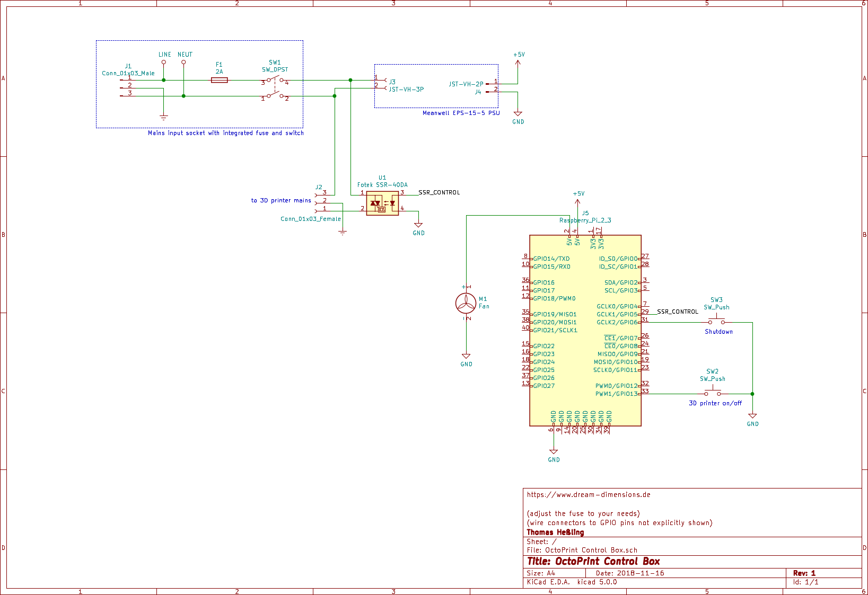Click the Meanwell EPS-15-5 PSU caption
This screenshot has width=868, height=595.
pyautogui.click(x=461, y=113)
